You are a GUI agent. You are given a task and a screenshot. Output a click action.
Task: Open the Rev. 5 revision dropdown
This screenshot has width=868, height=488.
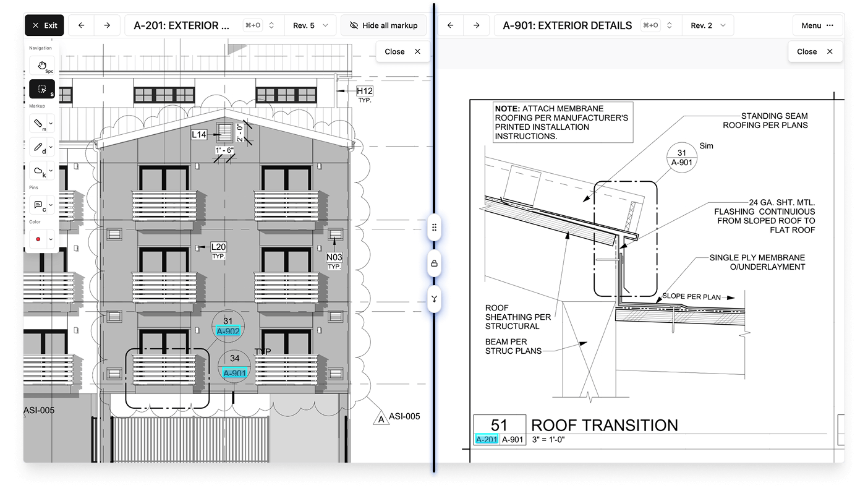click(x=310, y=25)
